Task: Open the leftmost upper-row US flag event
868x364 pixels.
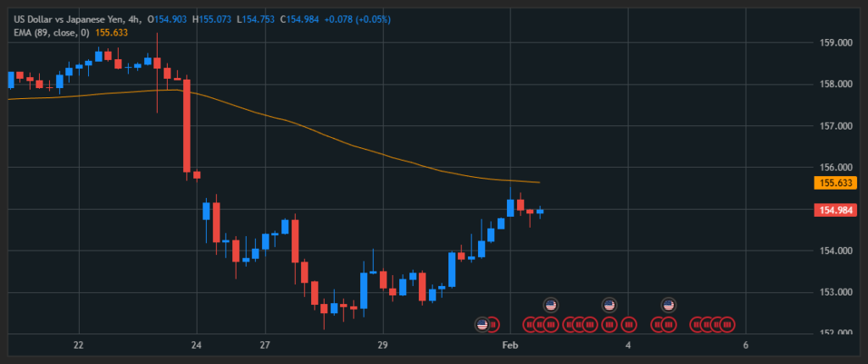Action: (550, 305)
